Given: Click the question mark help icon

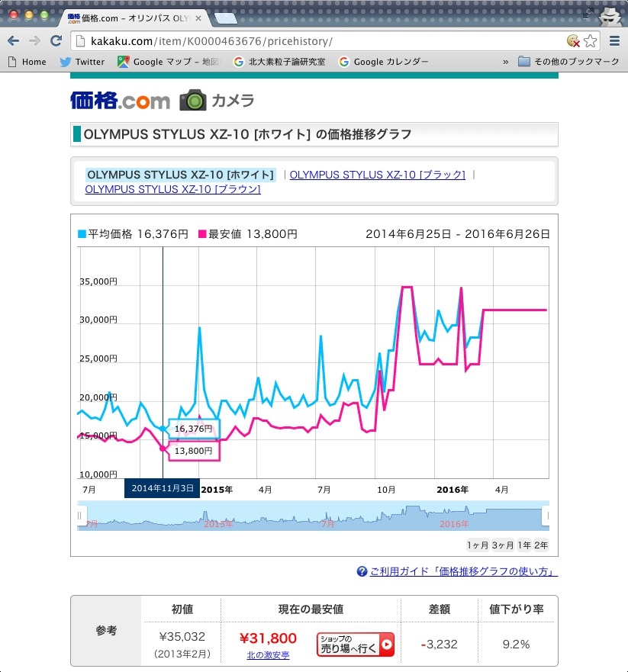Looking at the screenshot, I should click(362, 571).
